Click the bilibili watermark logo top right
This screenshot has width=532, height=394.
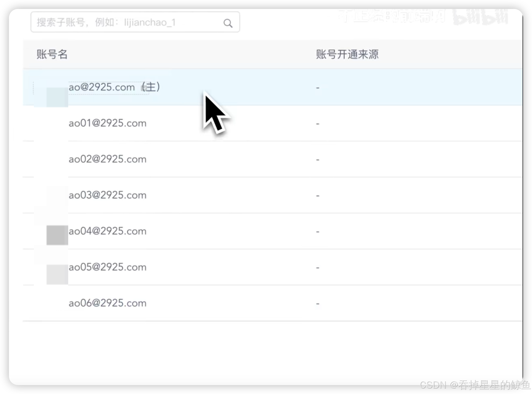point(480,17)
